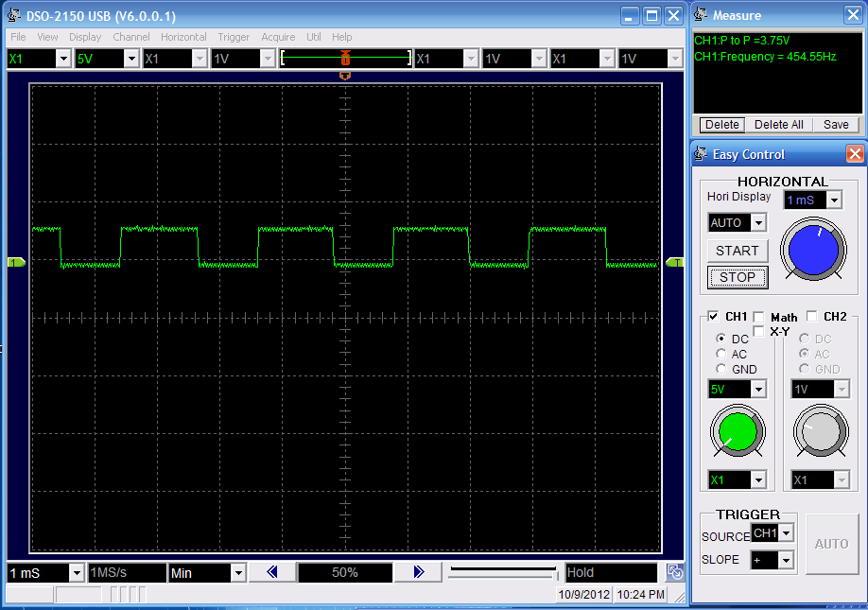Disable the CH1 channel checkbox

(x=714, y=316)
